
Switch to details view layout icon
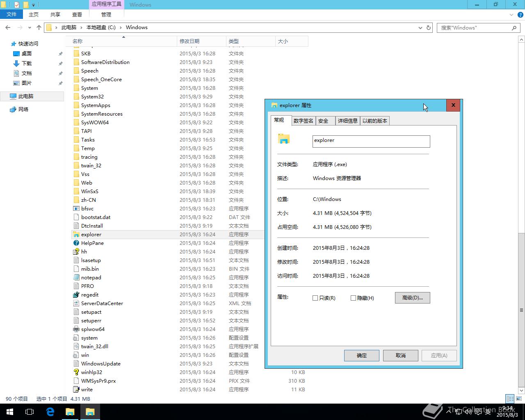(x=510, y=399)
